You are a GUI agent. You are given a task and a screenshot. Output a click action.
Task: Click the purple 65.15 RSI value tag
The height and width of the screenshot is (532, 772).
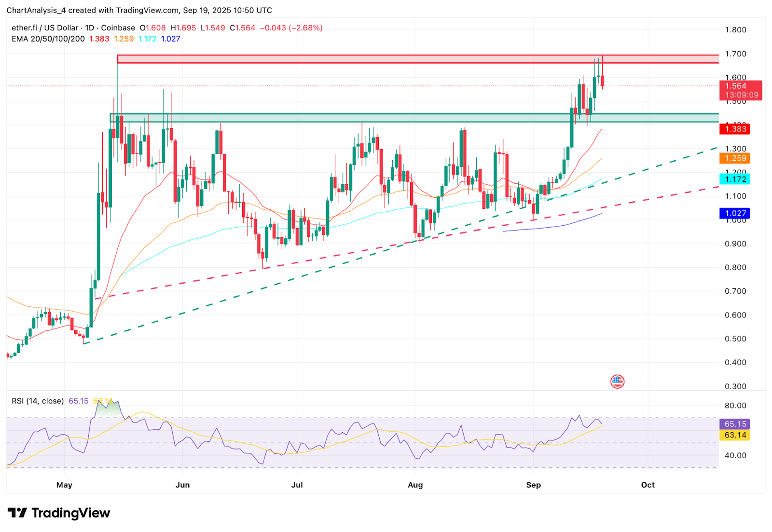click(735, 424)
